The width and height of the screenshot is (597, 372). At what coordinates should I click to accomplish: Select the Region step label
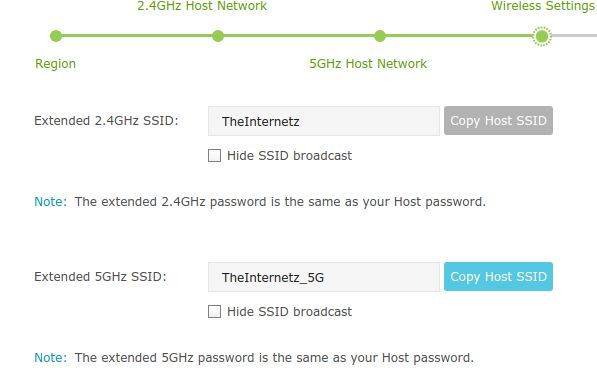pos(55,64)
